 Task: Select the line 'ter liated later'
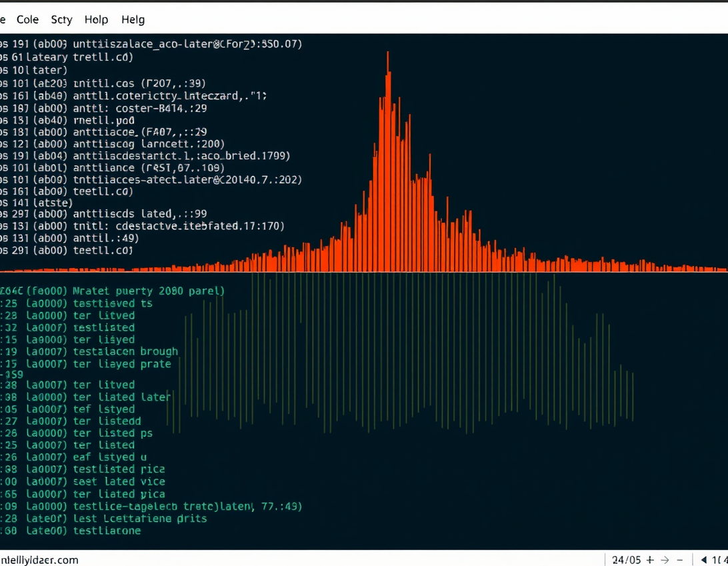tap(85, 397)
